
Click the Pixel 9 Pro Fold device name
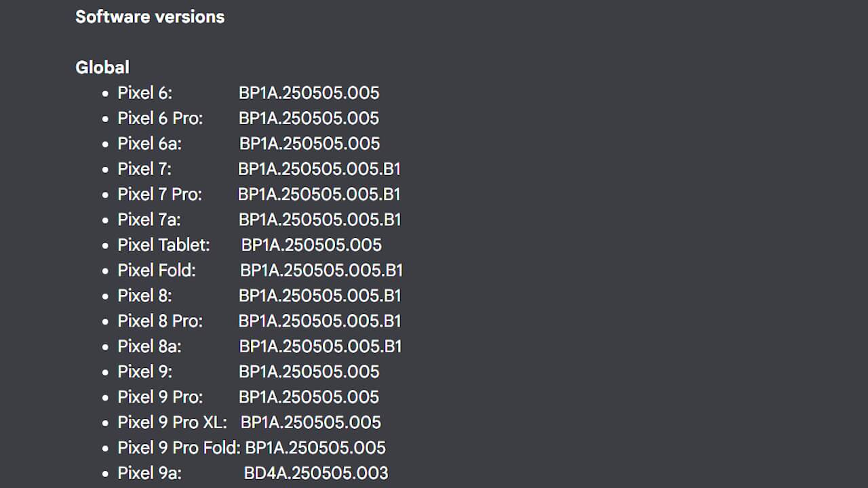coord(179,448)
